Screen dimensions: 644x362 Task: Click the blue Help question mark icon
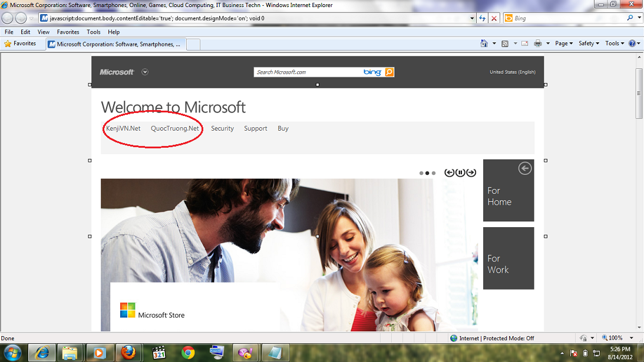click(632, 44)
